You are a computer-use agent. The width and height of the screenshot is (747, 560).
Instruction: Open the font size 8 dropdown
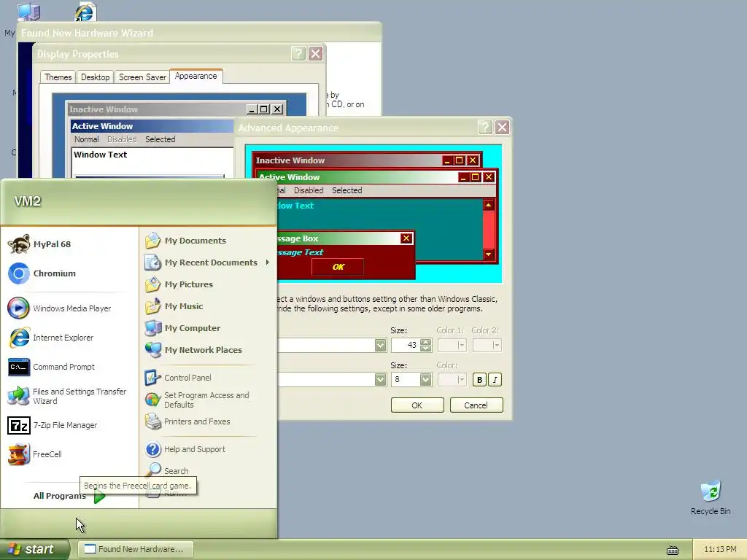point(425,379)
